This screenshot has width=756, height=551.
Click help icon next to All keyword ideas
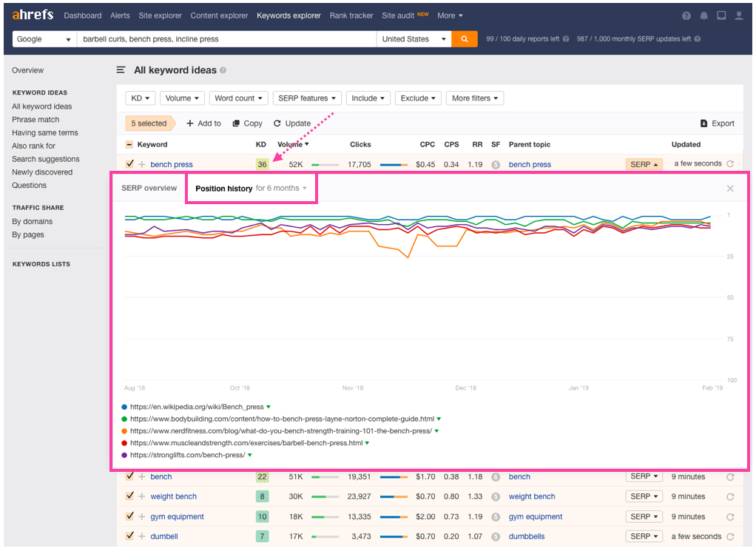click(223, 70)
